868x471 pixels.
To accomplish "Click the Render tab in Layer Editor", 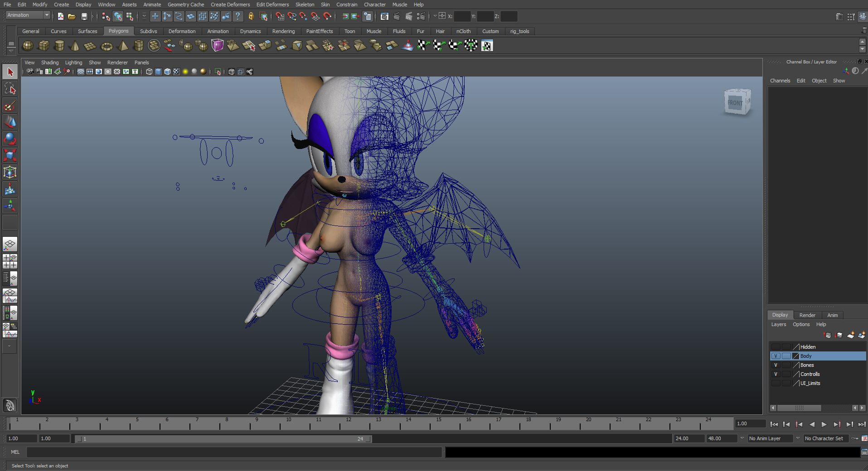I will pos(807,315).
